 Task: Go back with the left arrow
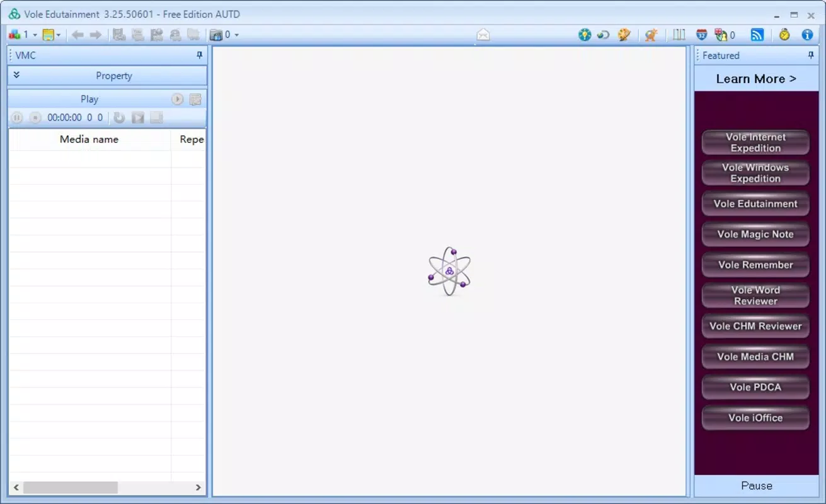77,35
